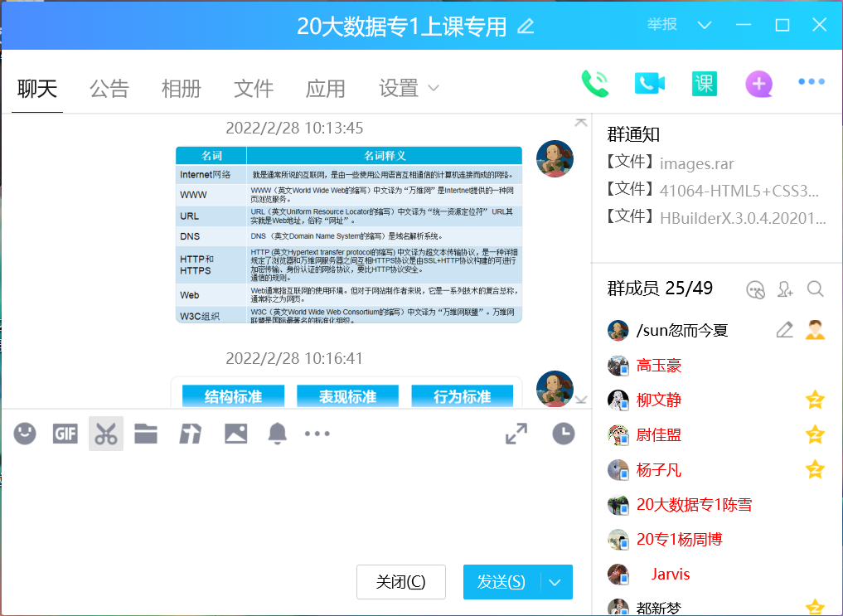Switch to the 文件 tab
The image size is (843, 616).
point(254,88)
